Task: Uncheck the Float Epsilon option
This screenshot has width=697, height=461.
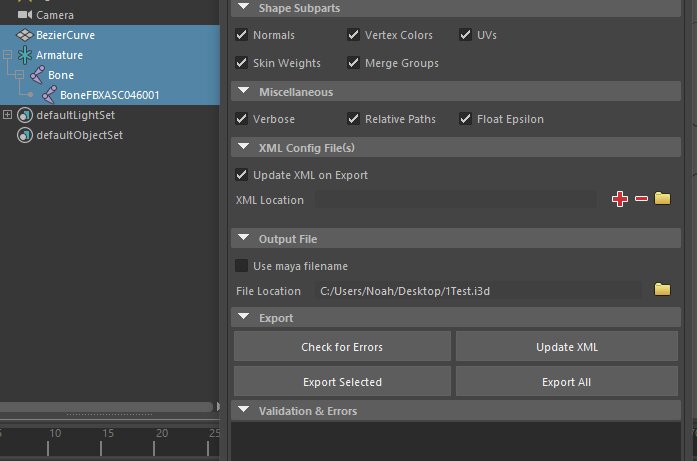Action: [x=466, y=119]
